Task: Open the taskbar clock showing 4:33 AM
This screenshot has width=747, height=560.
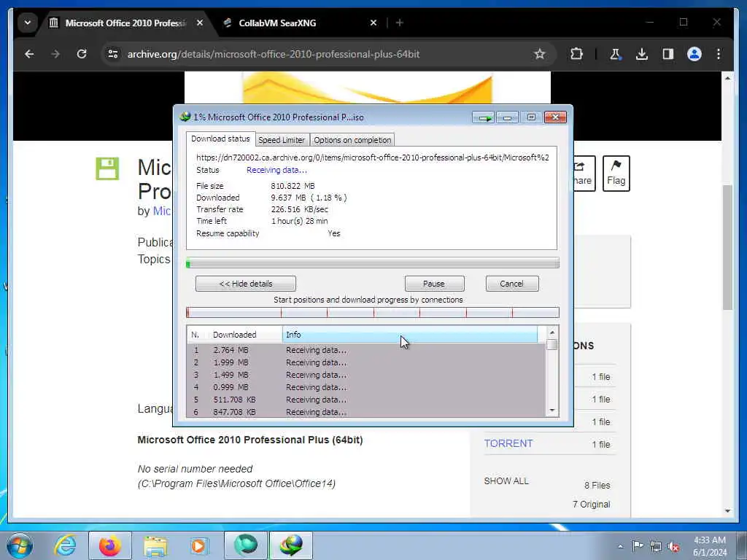Action: (710, 546)
